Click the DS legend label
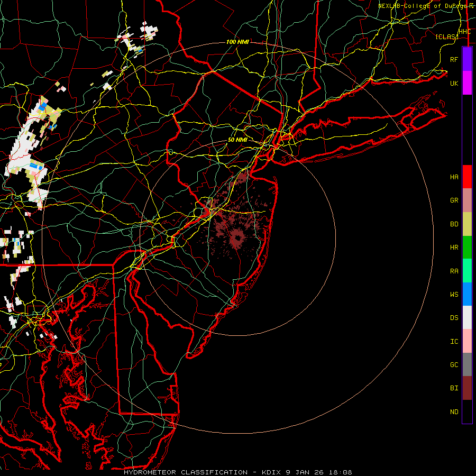 [x=454, y=318]
